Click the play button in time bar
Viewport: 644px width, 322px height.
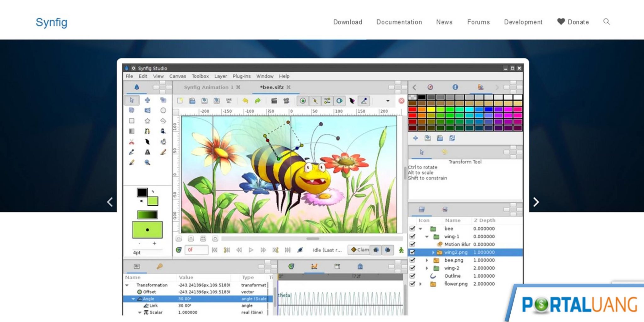tap(251, 250)
